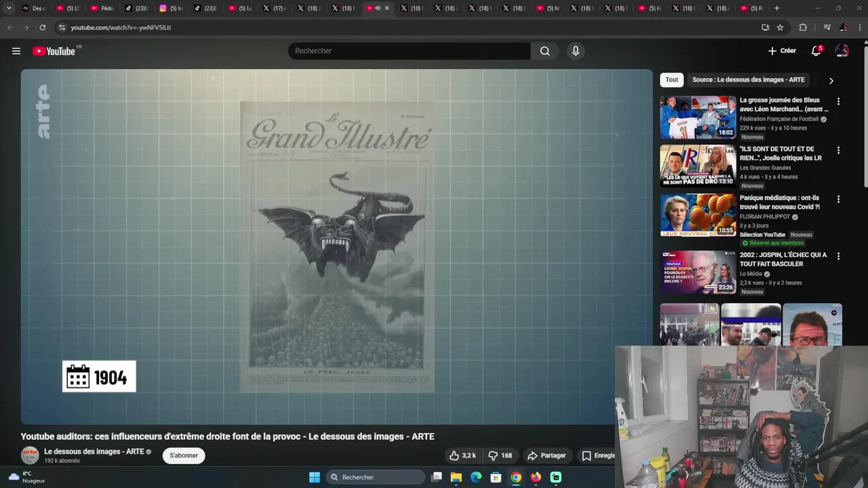Open Microsoft Store on the taskbar
This screenshot has height=488, width=868.
tap(496, 477)
